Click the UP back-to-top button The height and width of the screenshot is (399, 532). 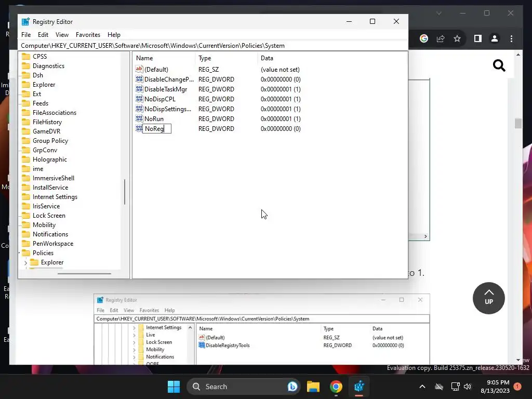488,298
